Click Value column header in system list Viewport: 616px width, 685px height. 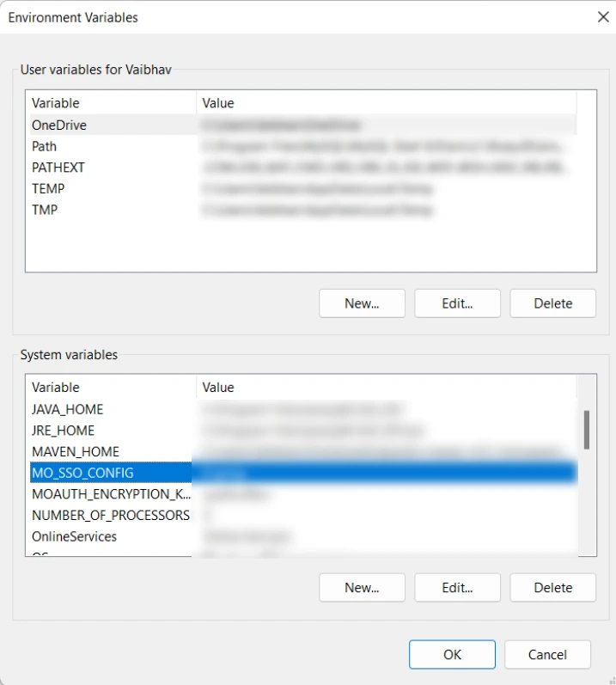click(x=387, y=387)
